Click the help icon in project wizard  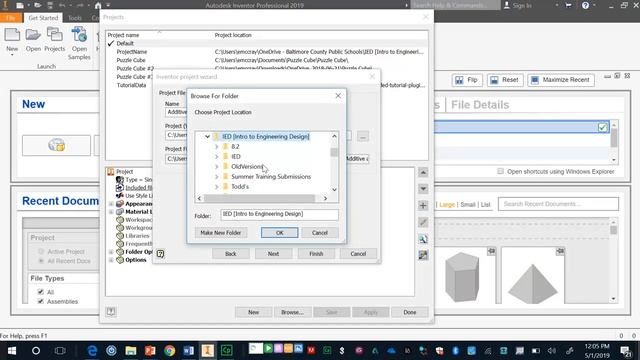point(160,253)
